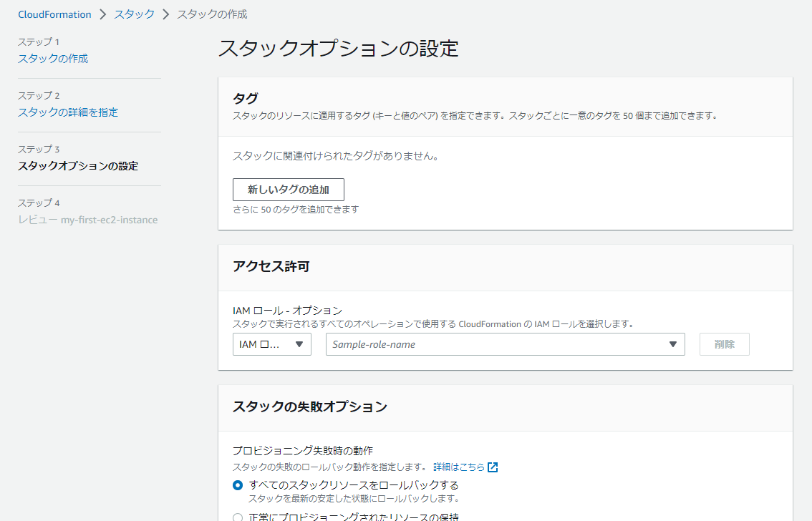Click the IAM ロール type dropdown arrow icon
Image resolution: width=812 pixels, height=521 pixels.
[300, 344]
